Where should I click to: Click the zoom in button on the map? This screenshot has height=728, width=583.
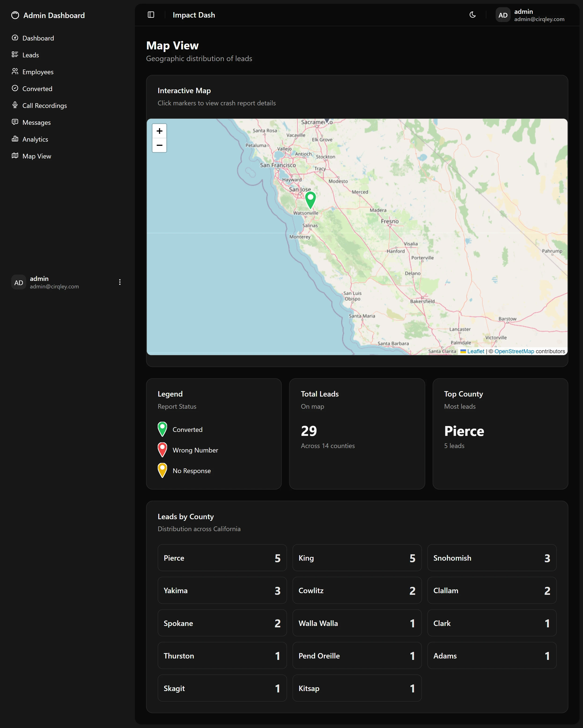[159, 131]
